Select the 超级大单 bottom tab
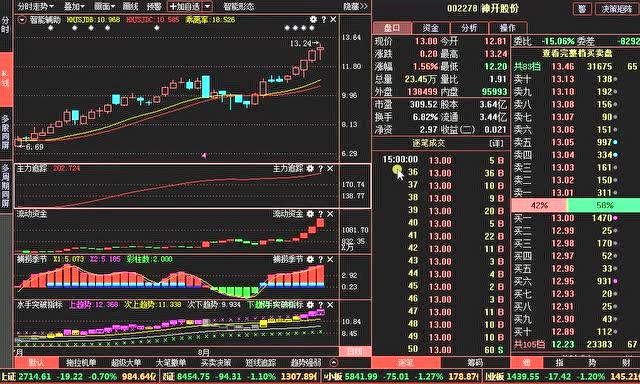Image resolution: width=640 pixels, height=384 pixels. pyautogui.click(x=126, y=362)
